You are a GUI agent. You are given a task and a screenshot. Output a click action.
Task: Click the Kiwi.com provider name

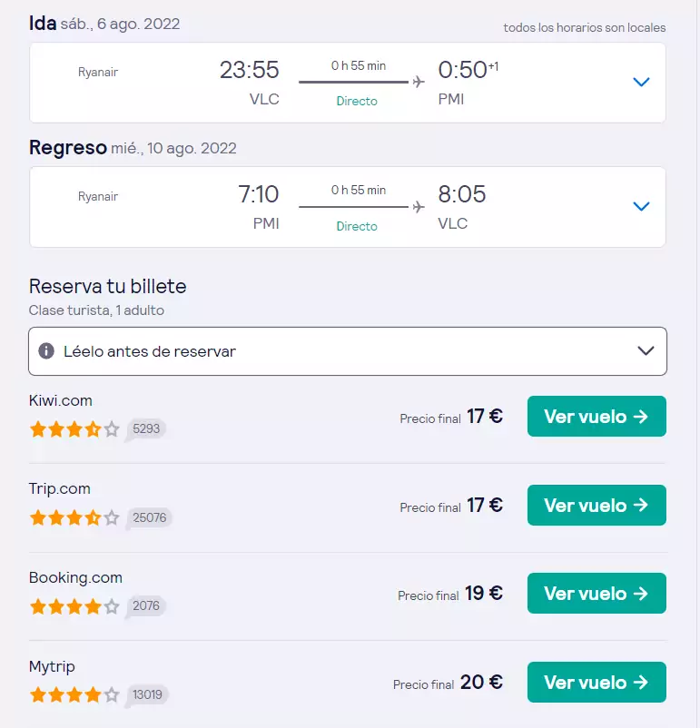(x=61, y=400)
